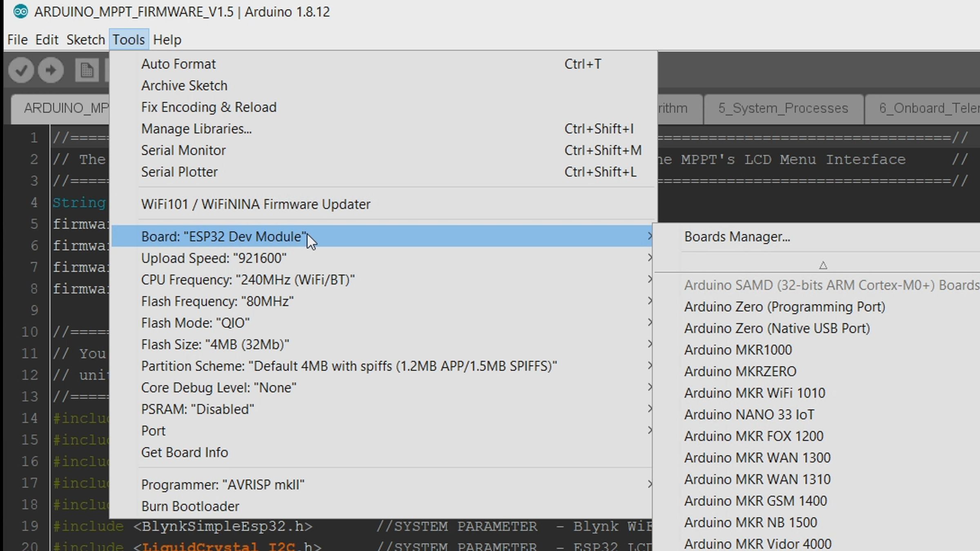The width and height of the screenshot is (980, 551).
Task: Expand CPU Frequency 240MHz submenu
Action: pos(382,280)
